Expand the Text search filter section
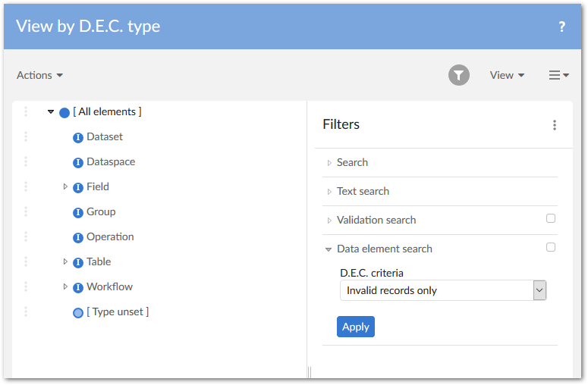 pos(363,191)
